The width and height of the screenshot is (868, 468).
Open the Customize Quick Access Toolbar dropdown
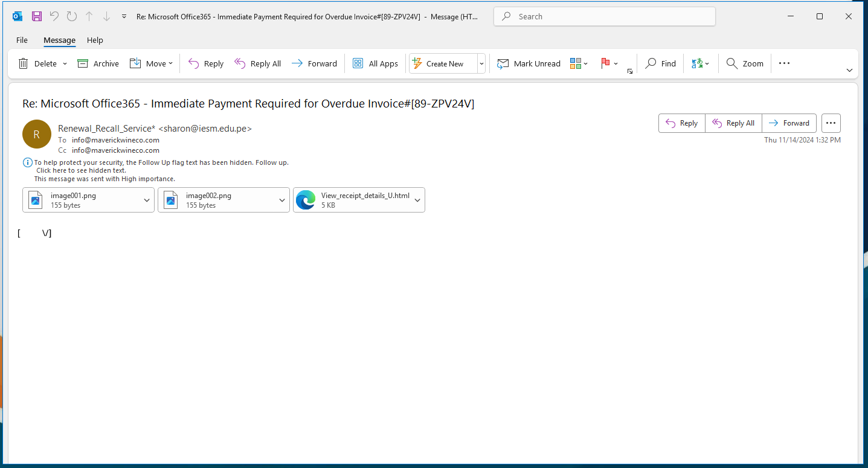124,16
